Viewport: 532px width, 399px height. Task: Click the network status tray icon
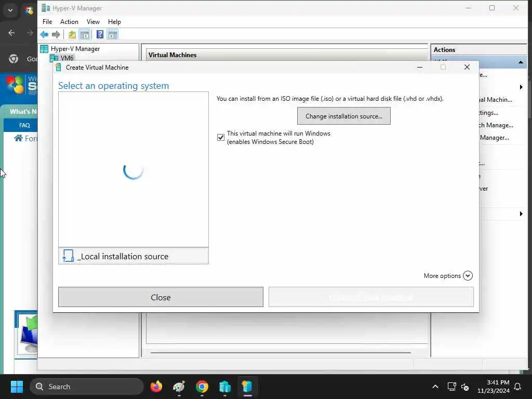click(451, 387)
